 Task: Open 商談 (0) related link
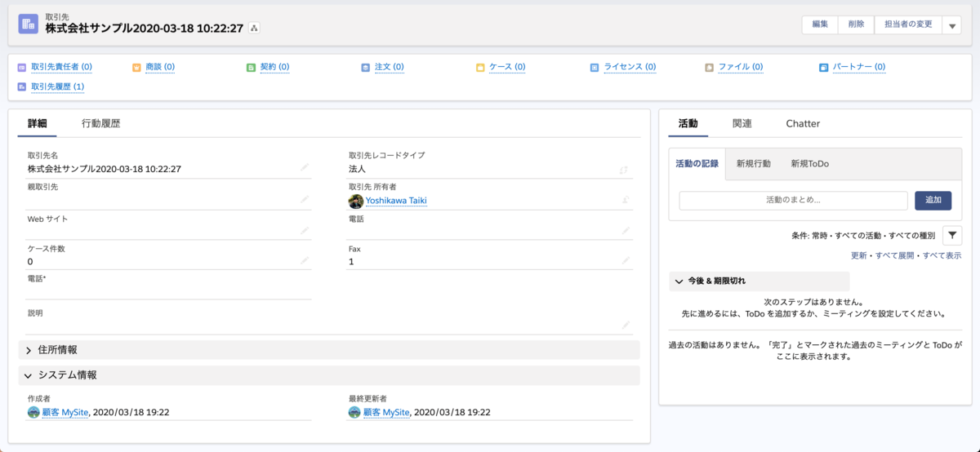point(160,67)
